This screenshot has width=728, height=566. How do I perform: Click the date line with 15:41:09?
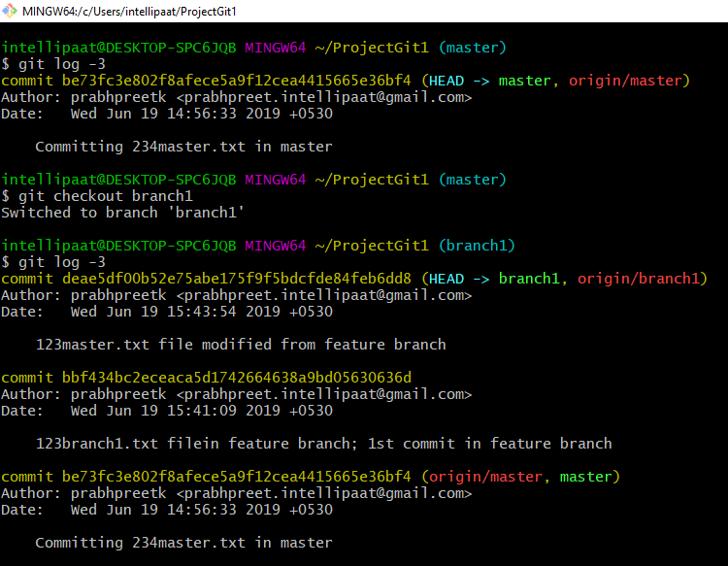pyautogui.click(x=167, y=411)
